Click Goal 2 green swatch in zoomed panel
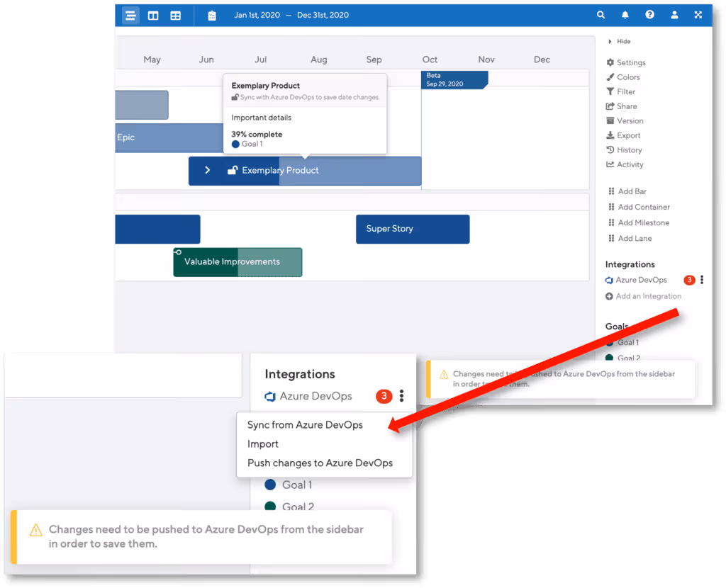This screenshot has width=726, height=588. pyautogui.click(x=270, y=506)
